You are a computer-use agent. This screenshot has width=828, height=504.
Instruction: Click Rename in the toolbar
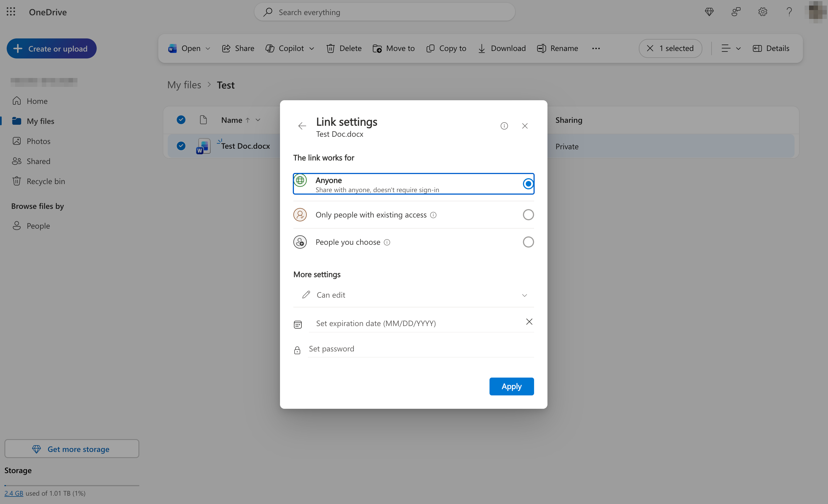[x=557, y=48]
